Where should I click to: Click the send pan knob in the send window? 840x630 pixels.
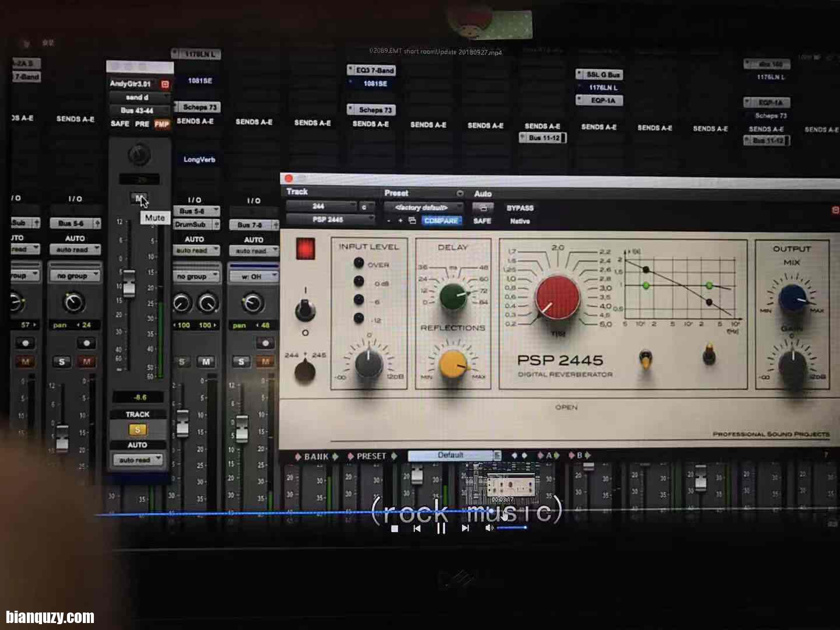pos(139,154)
